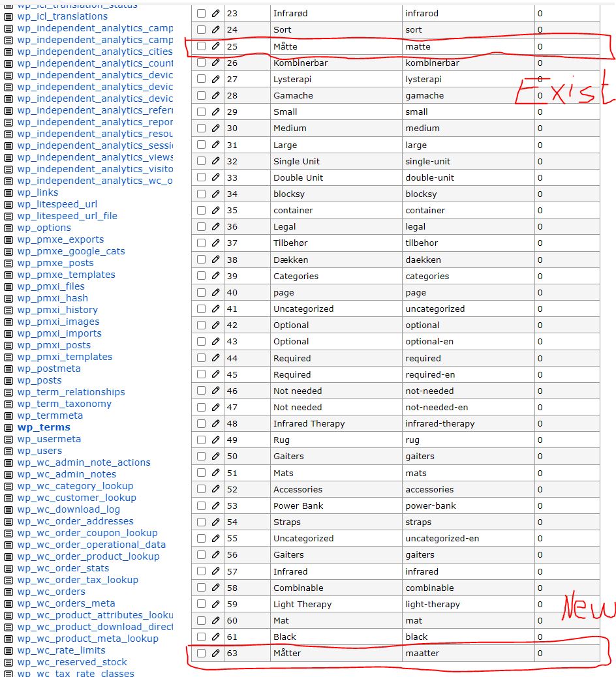The image size is (616, 677).
Task: Check the checkbox for row 25 Måtte
Action: [x=201, y=46]
